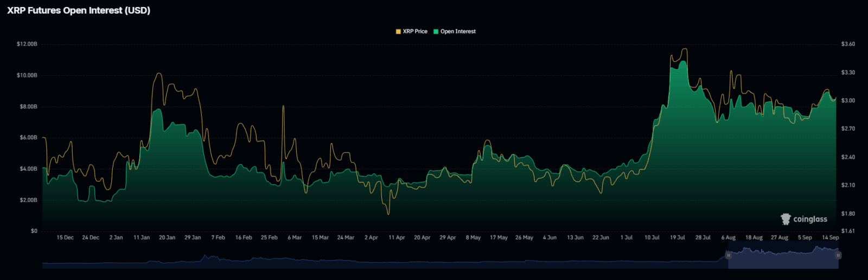Click the $8.00B left axis label

pyautogui.click(x=29, y=107)
